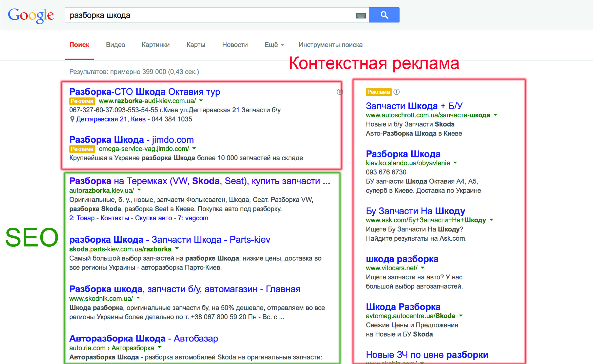Click the URL omega-service-vag.jimdo.com
The height and width of the screenshot is (364, 593).
point(144,149)
